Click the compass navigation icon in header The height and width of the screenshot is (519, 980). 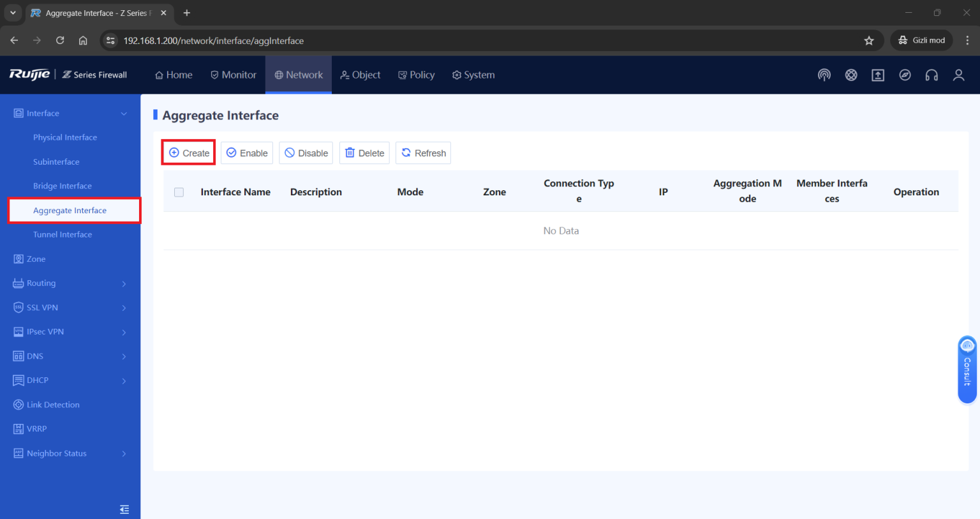[x=905, y=75]
